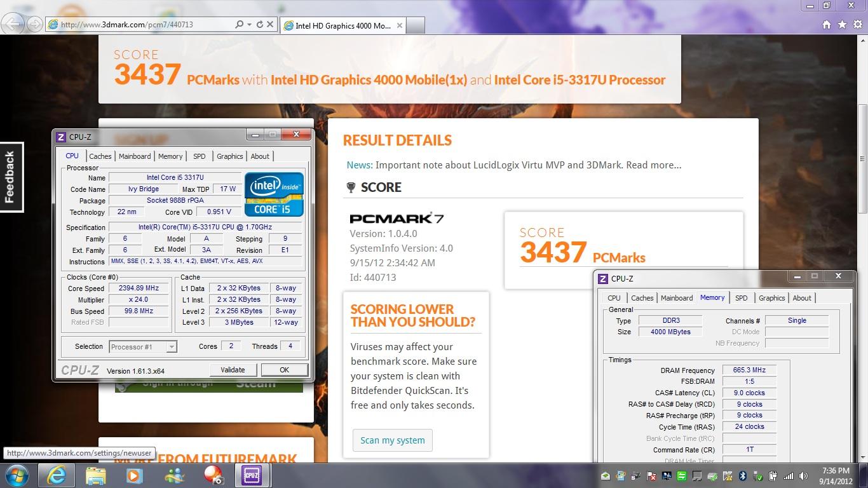The height and width of the screenshot is (488, 868).
Task: Open Memory tab in left CPU-Z window
Action: [170, 156]
